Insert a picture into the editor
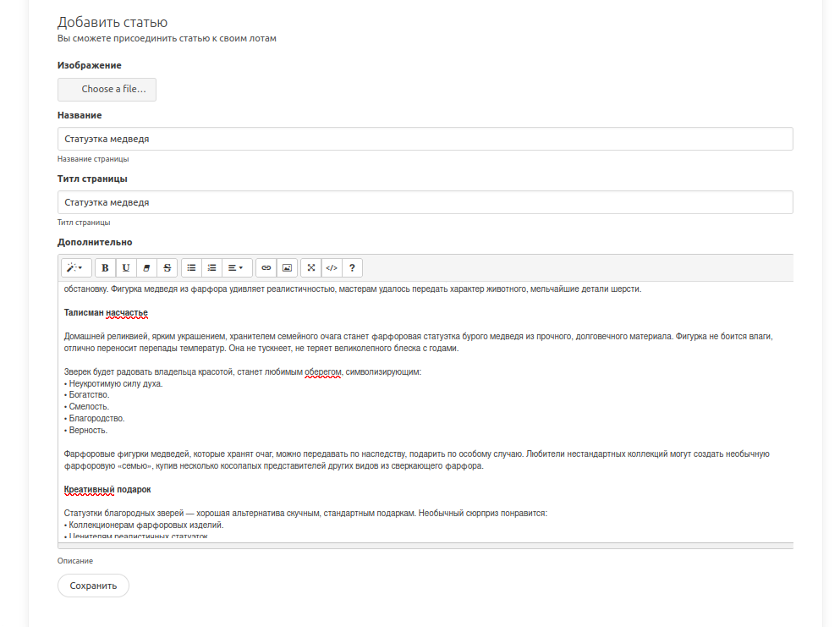840x627 pixels. (x=287, y=267)
